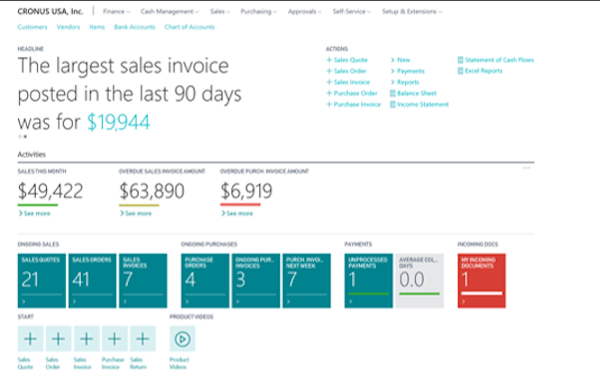Image resolution: width=600 pixels, height=370 pixels.
Task: Open the Activities more options ellipsis
Action: [527, 168]
